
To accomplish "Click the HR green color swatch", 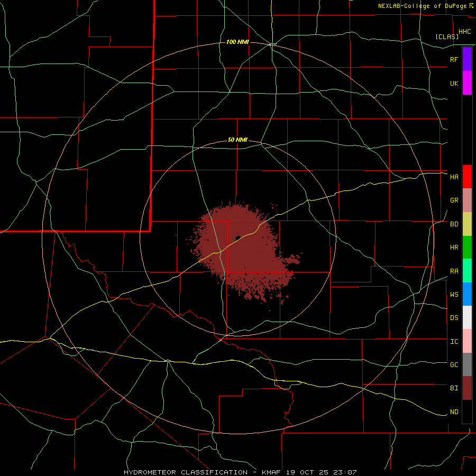I will [467, 248].
